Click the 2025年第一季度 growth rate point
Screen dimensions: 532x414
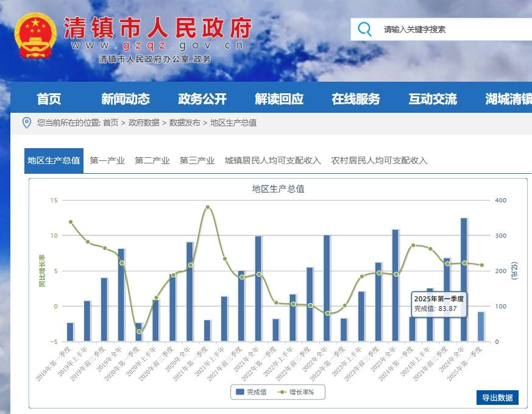(x=481, y=265)
